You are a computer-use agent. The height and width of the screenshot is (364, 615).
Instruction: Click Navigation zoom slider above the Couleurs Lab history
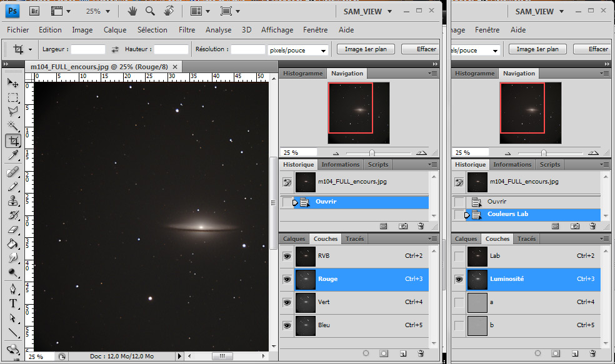tap(544, 152)
